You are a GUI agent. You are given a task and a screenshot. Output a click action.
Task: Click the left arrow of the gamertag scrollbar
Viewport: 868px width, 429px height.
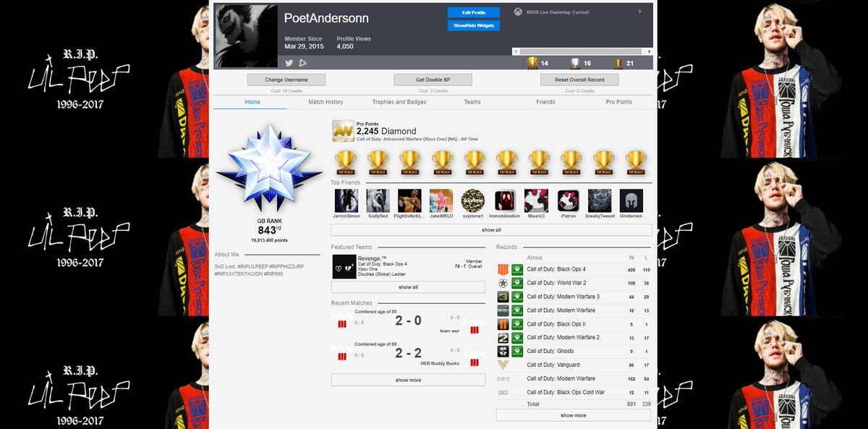(515, 51)
